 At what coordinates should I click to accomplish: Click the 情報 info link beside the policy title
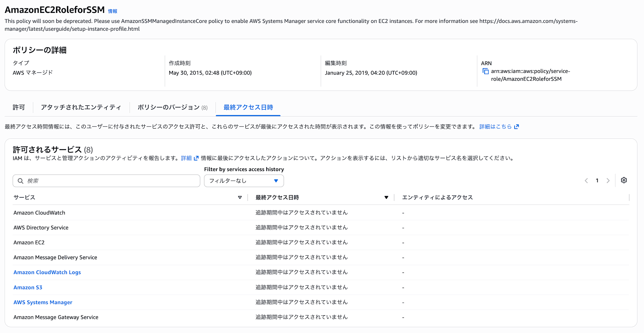tap(113, 11)
